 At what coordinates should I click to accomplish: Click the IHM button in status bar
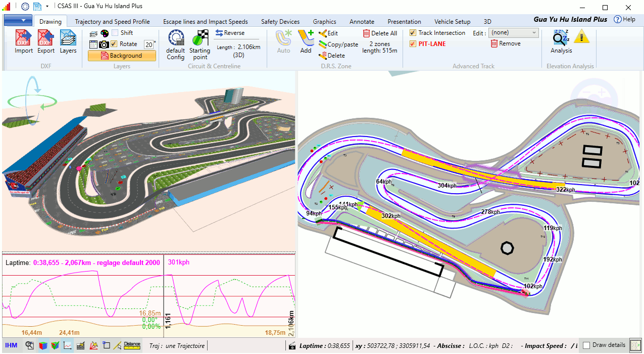11,345
